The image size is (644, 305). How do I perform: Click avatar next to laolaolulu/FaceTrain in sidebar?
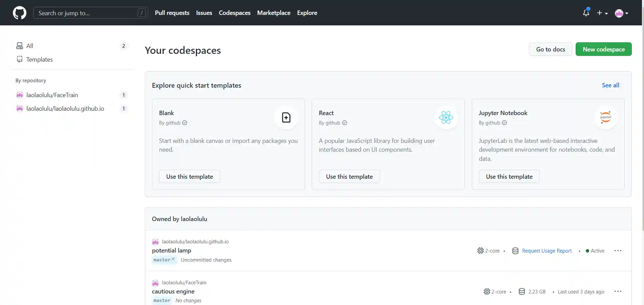20,95
